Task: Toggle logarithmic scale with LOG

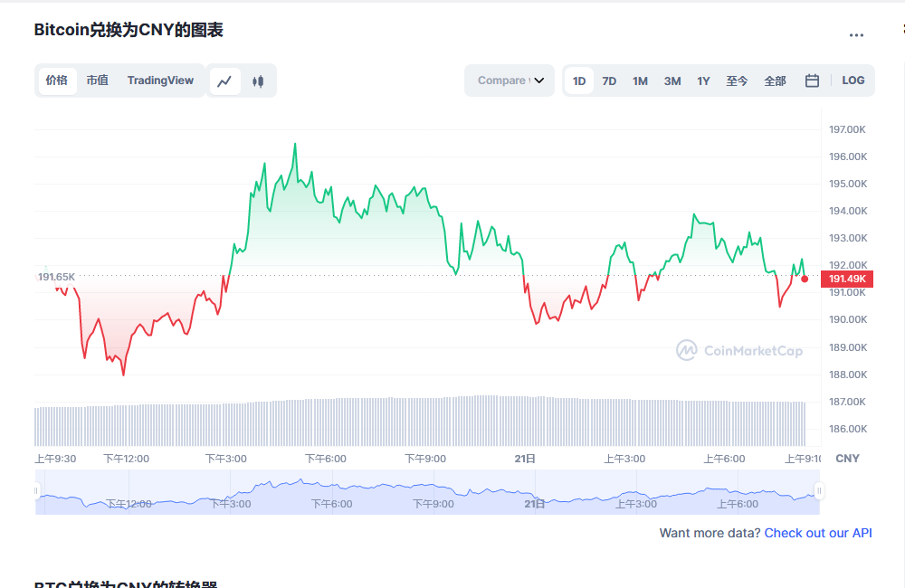Action: pos(853,81)
